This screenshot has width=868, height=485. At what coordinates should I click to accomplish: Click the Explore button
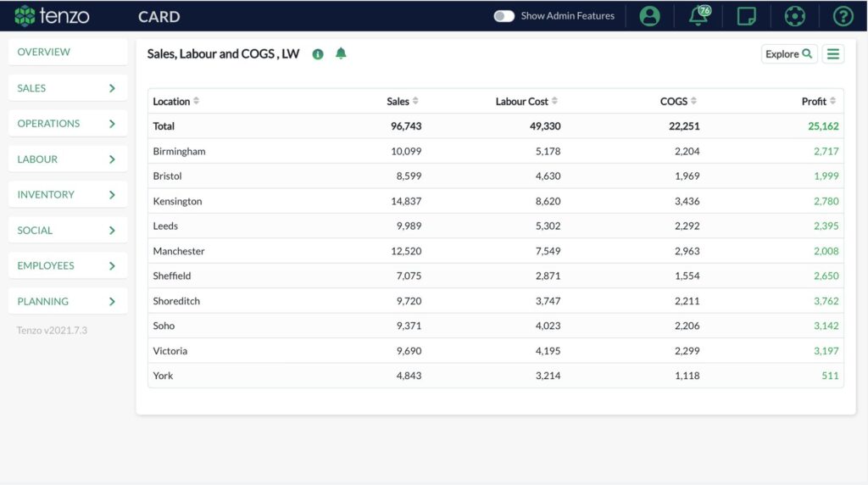[789, 53]
